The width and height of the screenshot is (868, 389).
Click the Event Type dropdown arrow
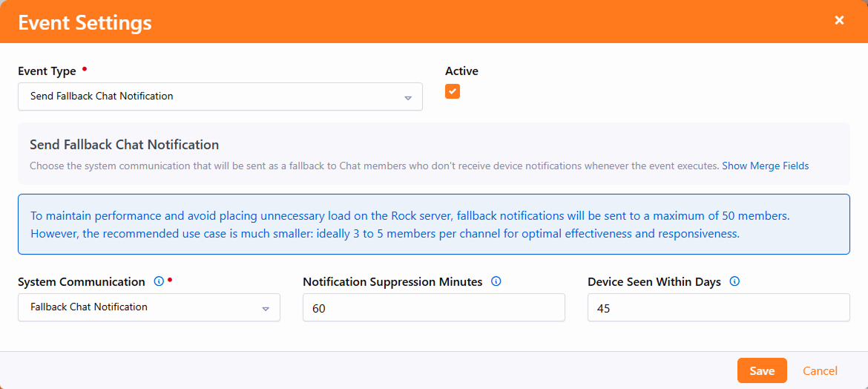tap(408, 97)
